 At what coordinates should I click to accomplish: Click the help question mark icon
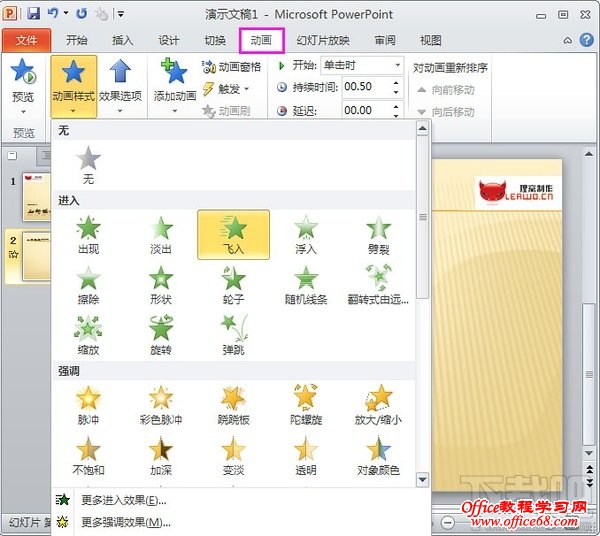point(587,40)
